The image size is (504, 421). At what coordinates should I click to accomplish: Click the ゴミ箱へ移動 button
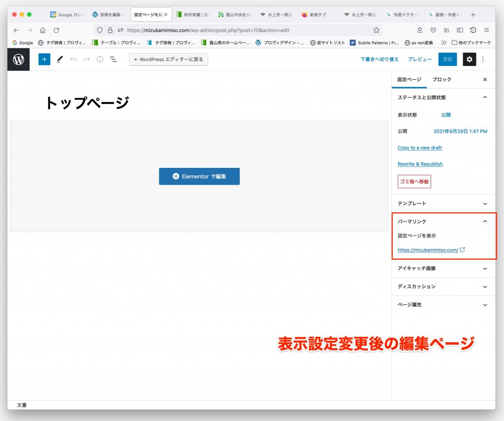click(x=414, y=182)
